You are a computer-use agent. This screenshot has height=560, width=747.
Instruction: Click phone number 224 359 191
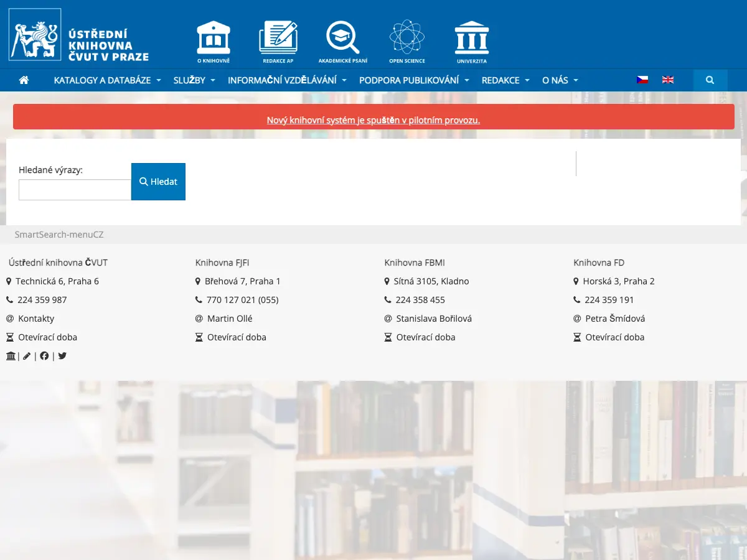coord(609,300)
